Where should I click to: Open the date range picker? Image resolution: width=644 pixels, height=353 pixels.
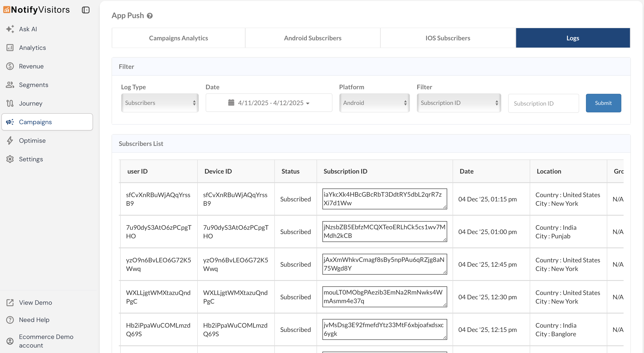point(268,103)
